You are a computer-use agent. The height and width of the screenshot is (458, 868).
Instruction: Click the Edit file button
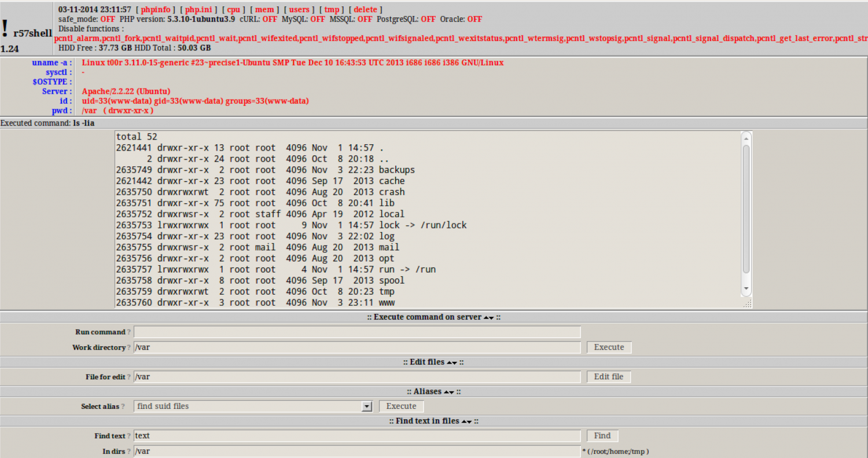pyautogui.click(x=608, y=376)
